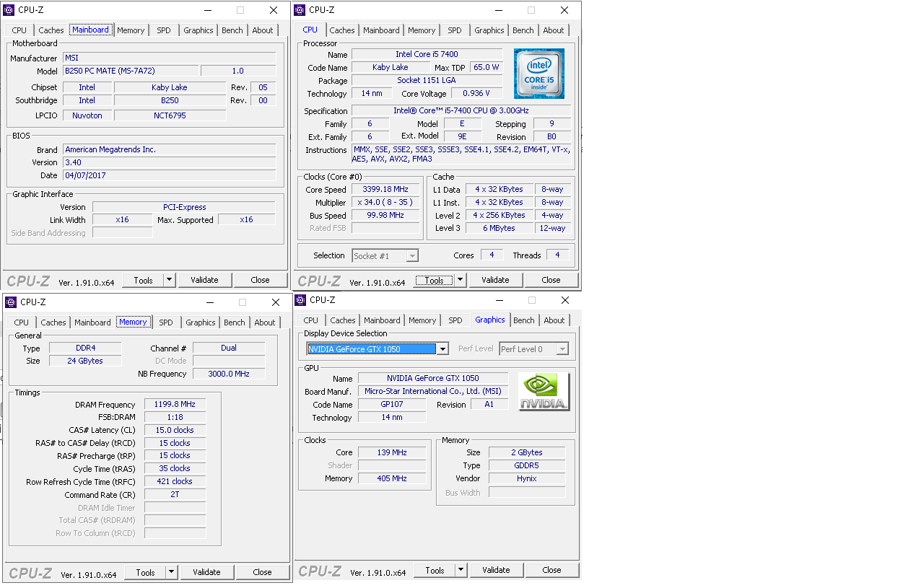Open the Display Device Selection dropdown
This screenshot has height=588, width=916.
[x=442, y=349]
